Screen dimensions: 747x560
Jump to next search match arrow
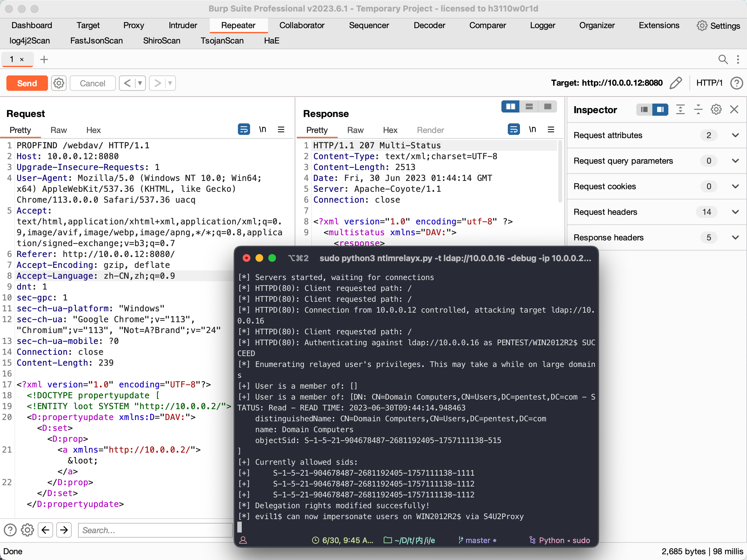[64, 530]
